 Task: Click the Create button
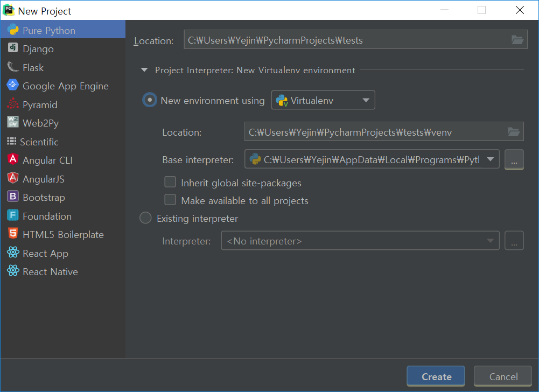[x=436, y=376]
